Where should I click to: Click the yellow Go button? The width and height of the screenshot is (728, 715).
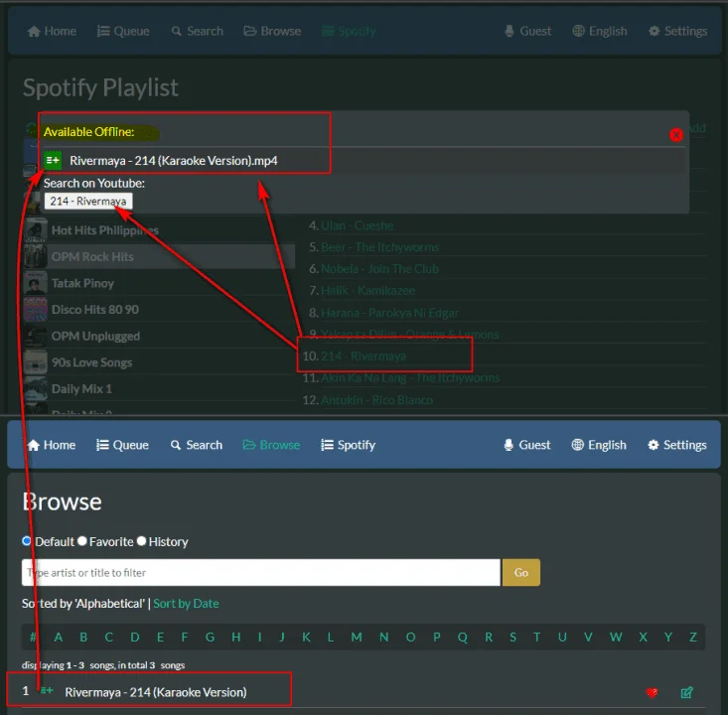point(521,572)
